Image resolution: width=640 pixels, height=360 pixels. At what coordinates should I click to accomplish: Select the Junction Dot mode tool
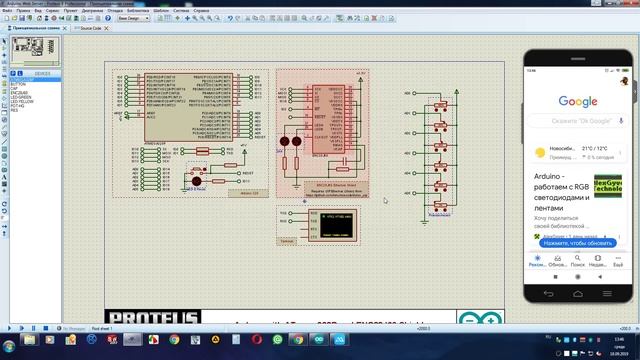(x=4, y=55)
